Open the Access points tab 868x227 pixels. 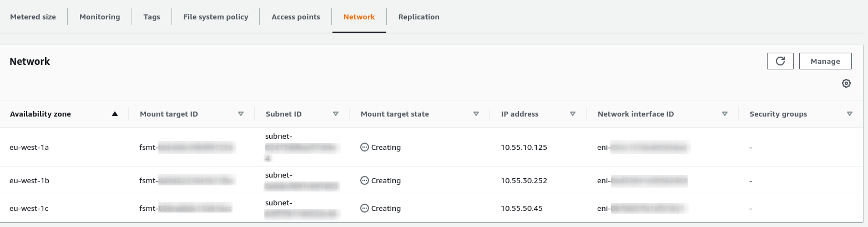pos(296,17)
